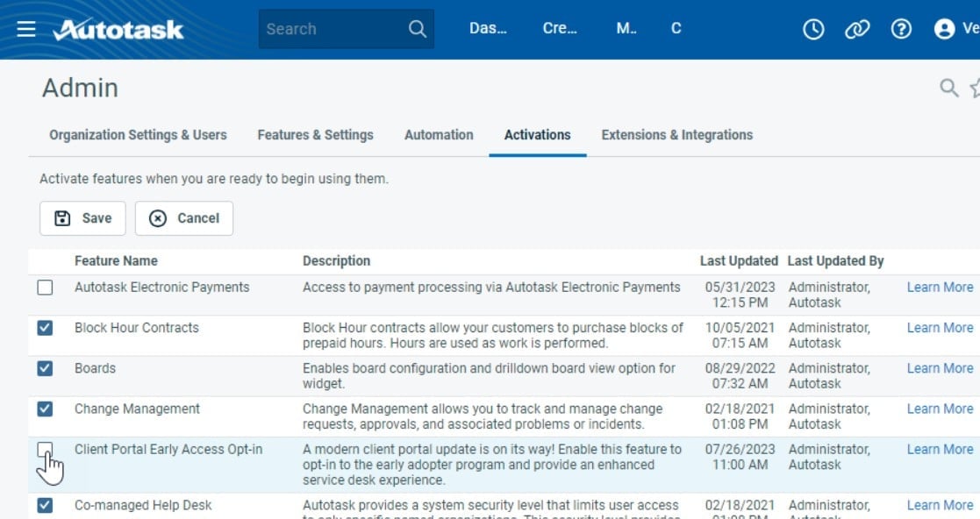This screenshot has width=980, height=519.
Task: Open the Create menu in header
Action: 560,29
